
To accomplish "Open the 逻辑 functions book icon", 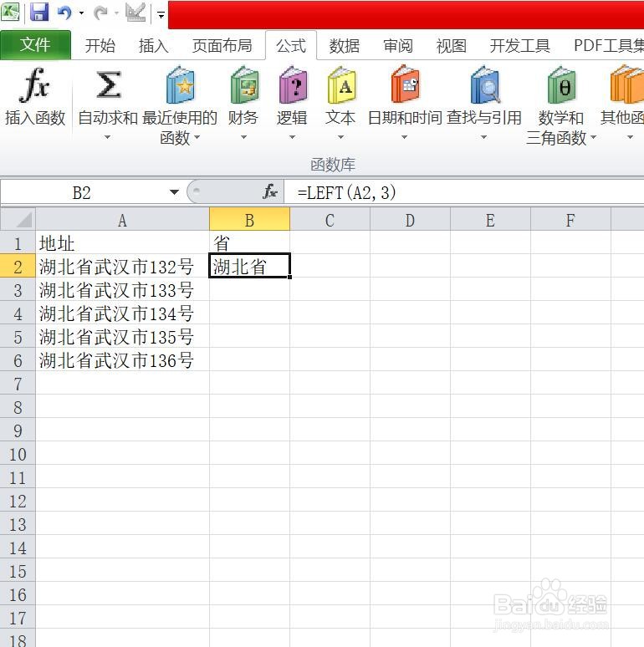I will pos(293,85).
